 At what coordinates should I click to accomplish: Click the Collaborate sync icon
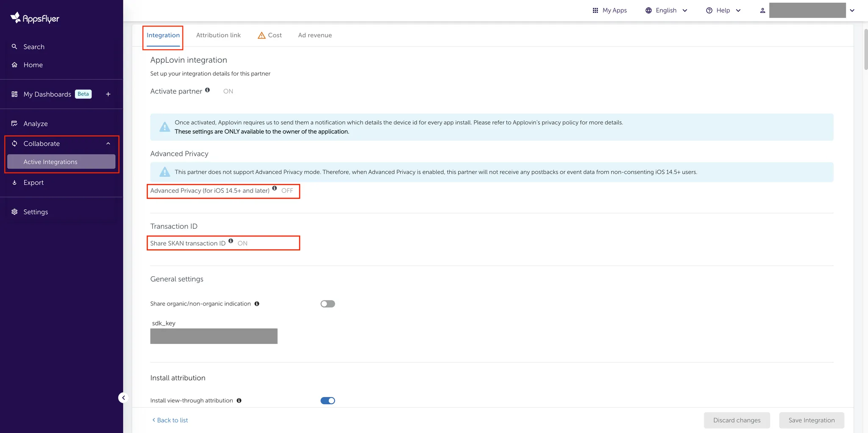(x=14, y=144)
